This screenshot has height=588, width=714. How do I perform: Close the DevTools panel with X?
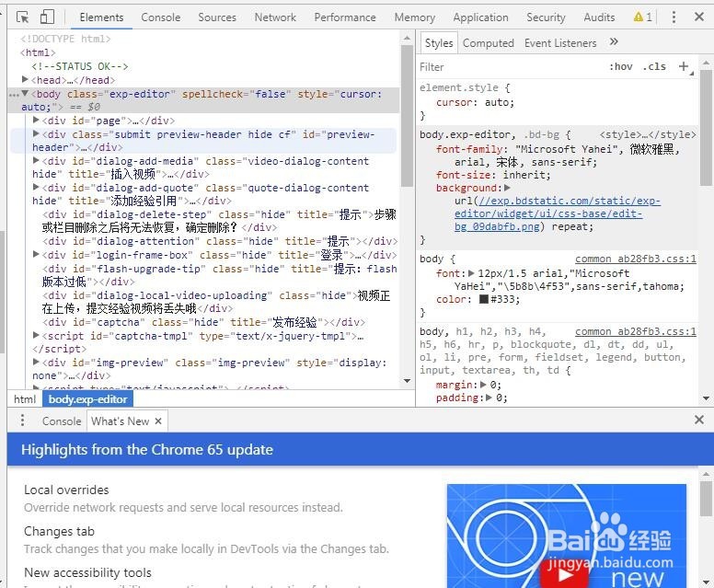tap(699, 17)
